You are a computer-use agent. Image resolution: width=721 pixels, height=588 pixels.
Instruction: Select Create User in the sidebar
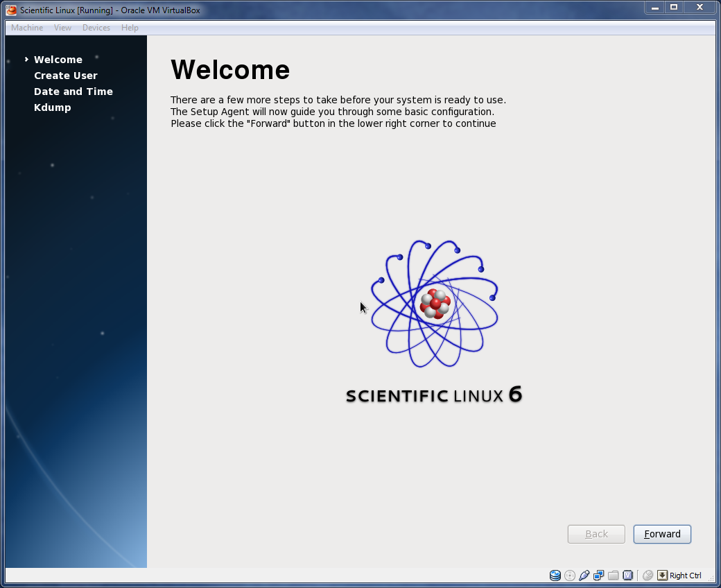66,76
